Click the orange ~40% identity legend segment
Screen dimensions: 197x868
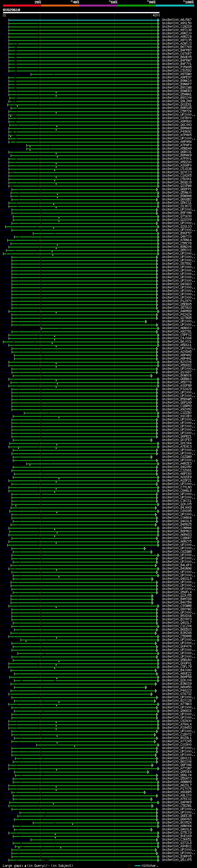click(60, 6)
